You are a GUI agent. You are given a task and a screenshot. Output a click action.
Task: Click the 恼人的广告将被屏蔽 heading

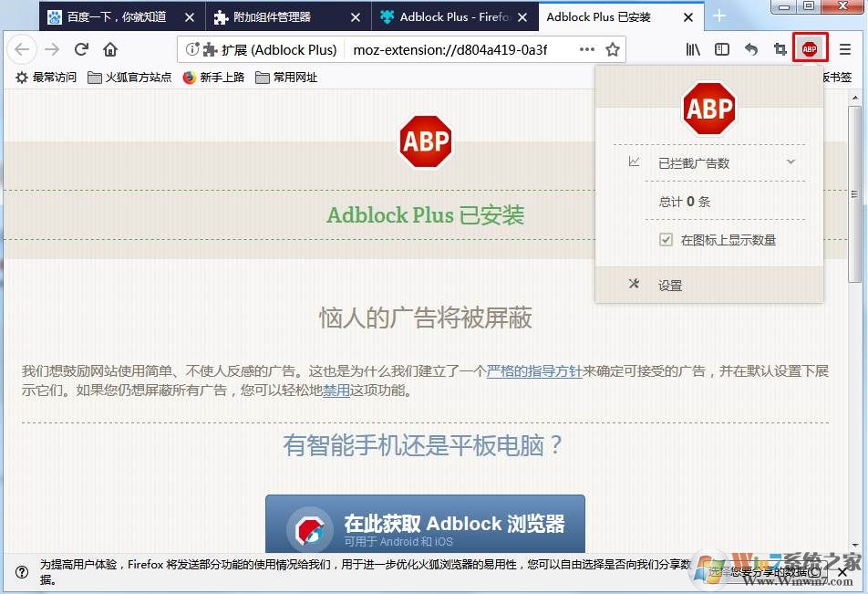coord(425,318)
